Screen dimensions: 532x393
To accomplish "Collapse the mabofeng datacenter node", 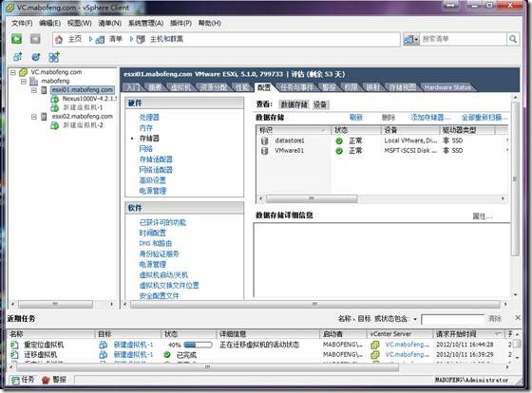I will 24,82.
